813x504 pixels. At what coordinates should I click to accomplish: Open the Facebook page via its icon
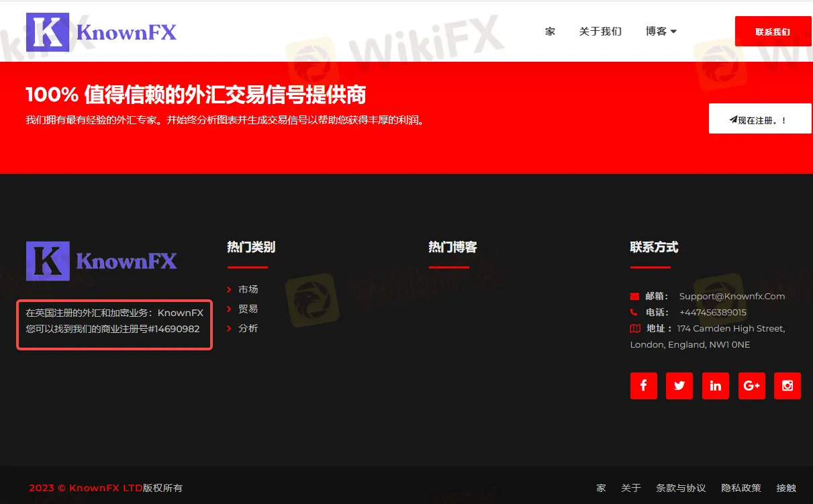pyautogui.click(x=643, y=386)
